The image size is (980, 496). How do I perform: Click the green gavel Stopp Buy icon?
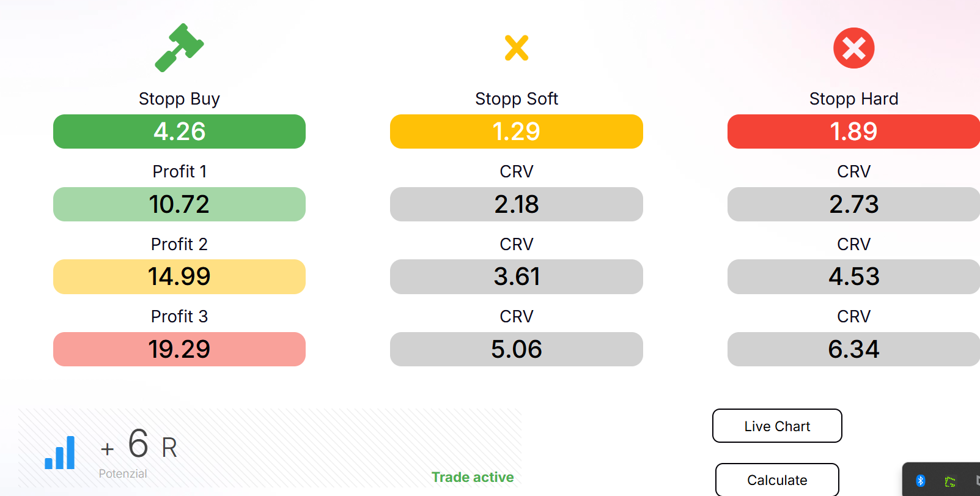tap(179, 48)
